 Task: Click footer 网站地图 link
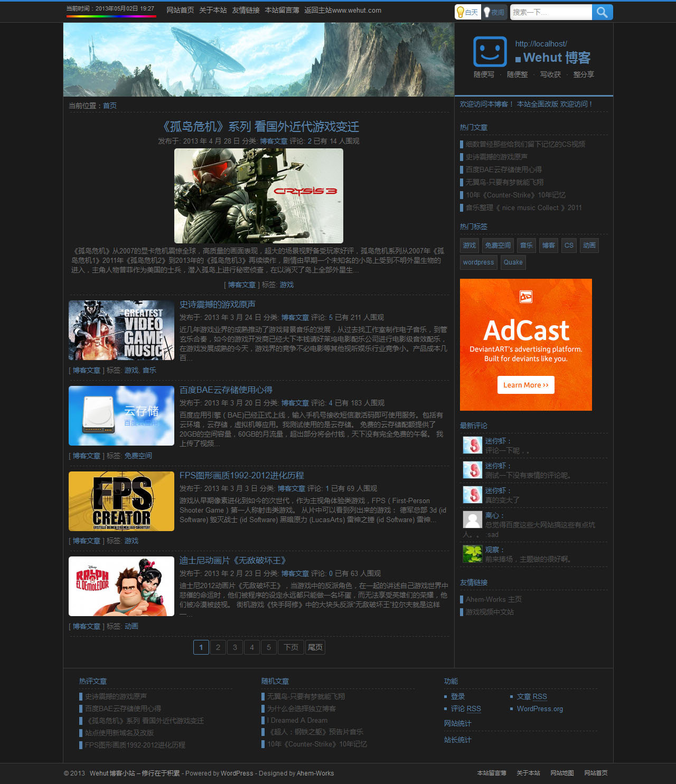coord(562,773)
